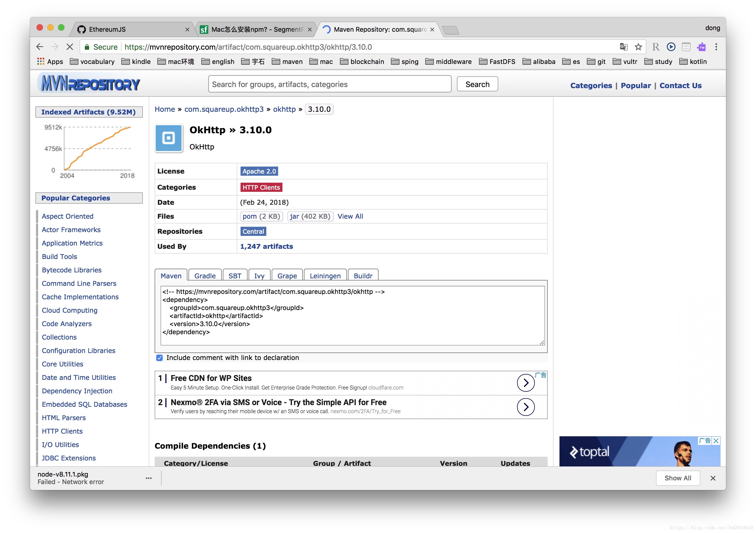Open options menu for node-v8.11.1.pkg download
This screenshot has height=533, width=756.
pyautogui.click(x=148, y=478)
